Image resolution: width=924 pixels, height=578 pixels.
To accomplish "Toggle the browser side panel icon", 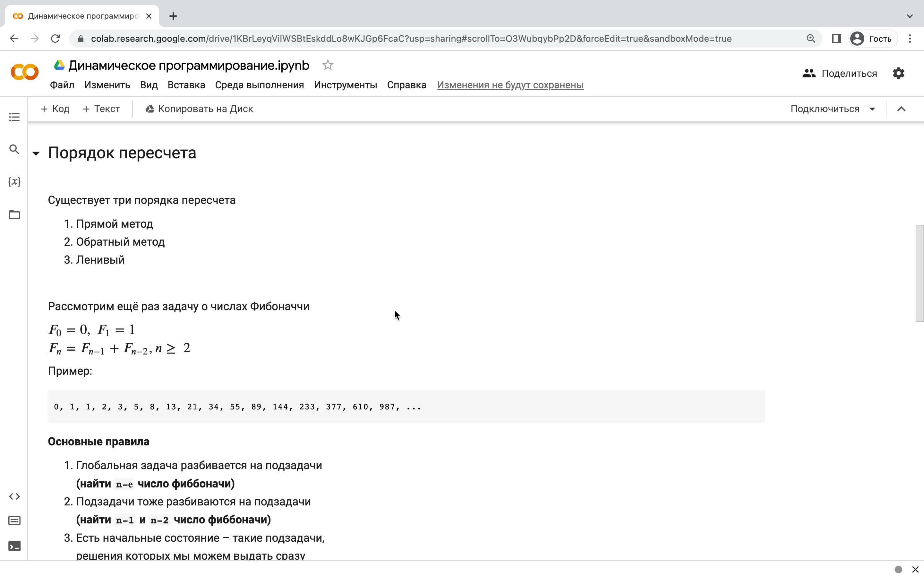I will point(836,39).
